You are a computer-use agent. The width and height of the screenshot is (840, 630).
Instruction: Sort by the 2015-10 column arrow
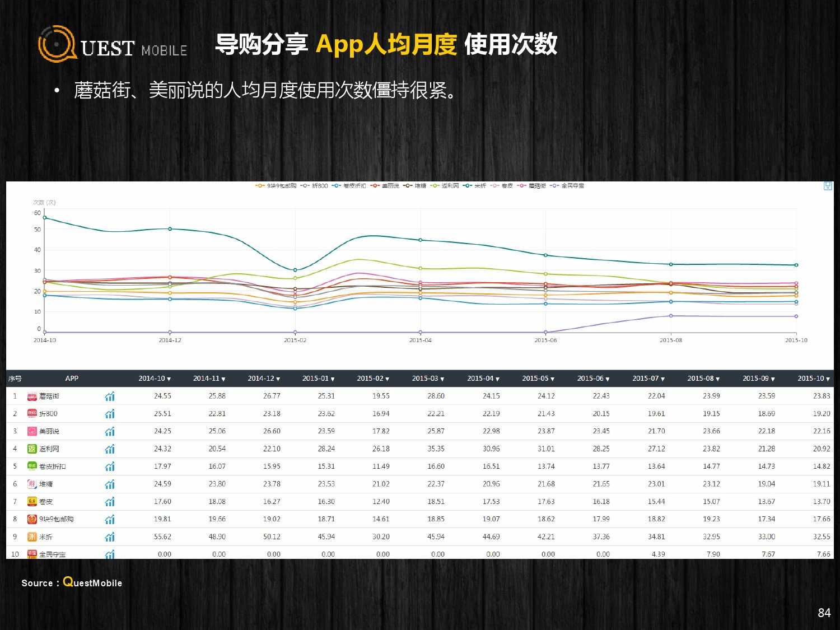(x=828, y=379)
